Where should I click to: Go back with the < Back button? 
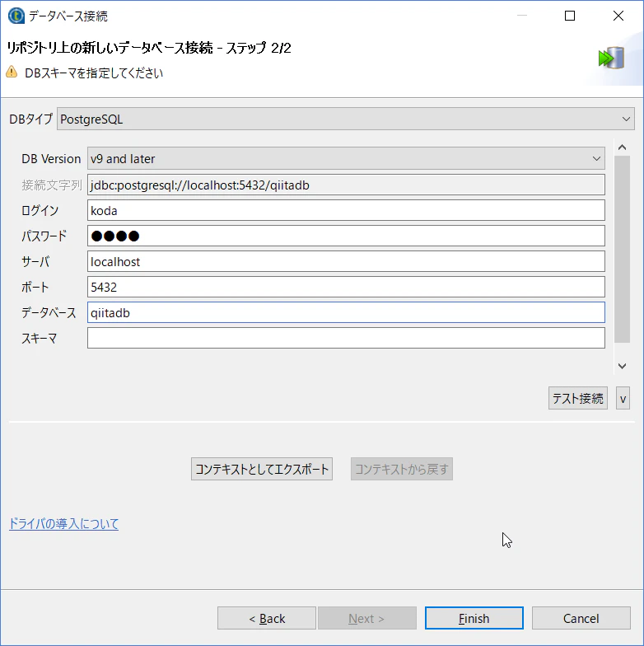[267, 618]
